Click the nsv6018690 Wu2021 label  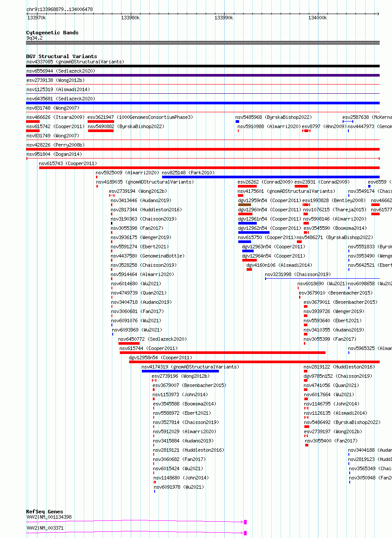323,284
